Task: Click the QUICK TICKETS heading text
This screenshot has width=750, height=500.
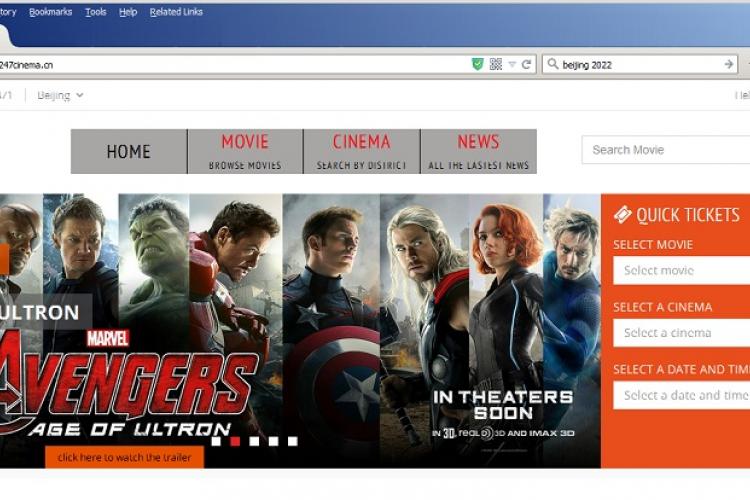Action: pyautogui.click(x=688, y=215)
